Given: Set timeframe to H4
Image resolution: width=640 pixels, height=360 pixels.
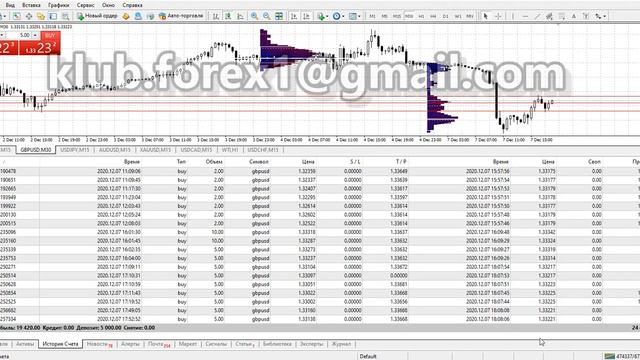Looking at the screenshot, I should [x=433, y=16].
